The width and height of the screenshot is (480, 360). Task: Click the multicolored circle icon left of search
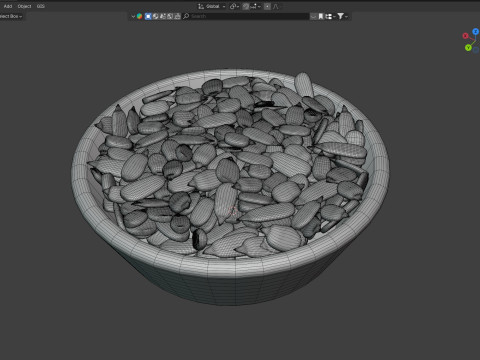coord(139,16)
